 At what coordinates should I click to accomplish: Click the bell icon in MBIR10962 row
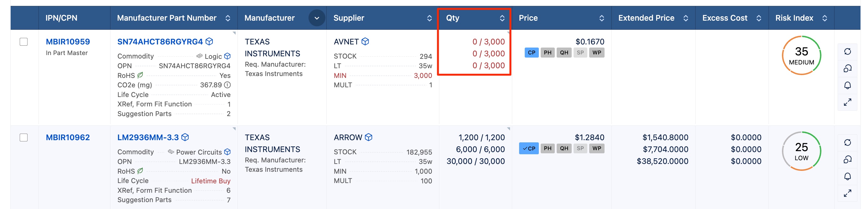pyautogui.click(x=847, y=176)
